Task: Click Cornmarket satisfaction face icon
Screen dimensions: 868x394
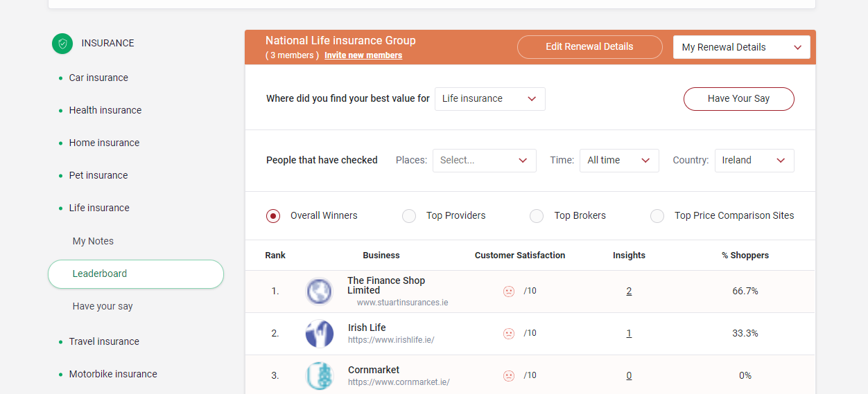Action: coord(509,376)
